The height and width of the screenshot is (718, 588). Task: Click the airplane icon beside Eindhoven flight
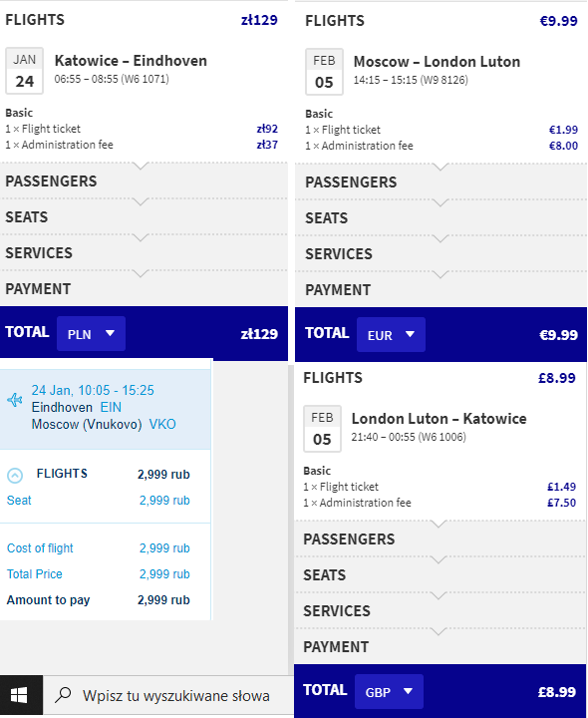(15, 400)
